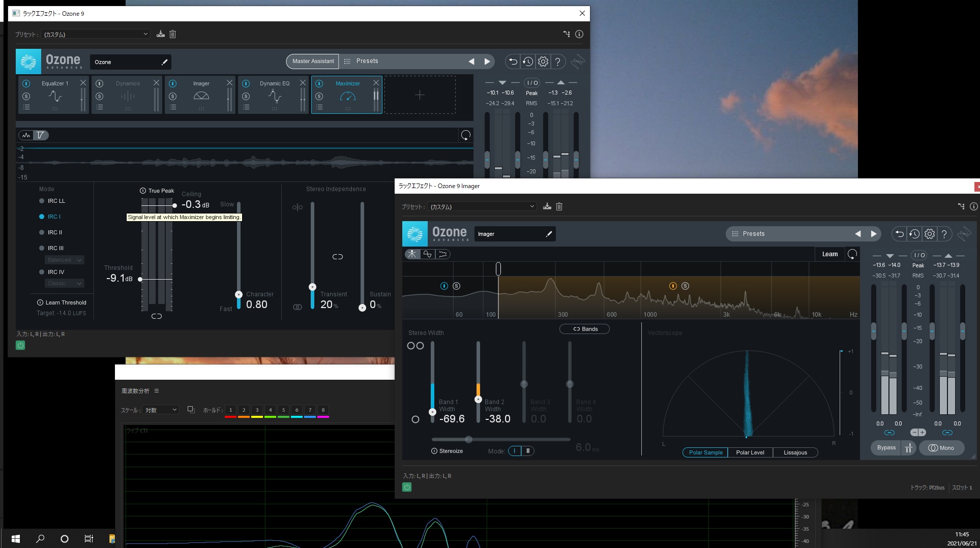Click the undo icon in the Ozone 9 window
Screen dimensions: 980x548
point(513,62)
